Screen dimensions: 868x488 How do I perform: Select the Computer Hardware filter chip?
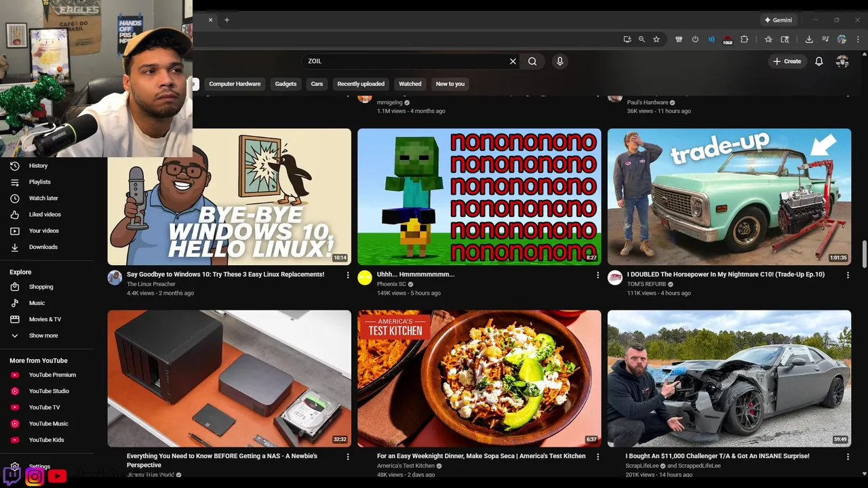click(x=235, y=84)
